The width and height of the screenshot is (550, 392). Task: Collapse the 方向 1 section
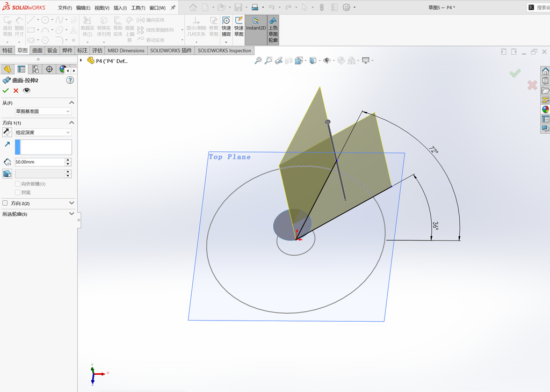tap(71, 123)
